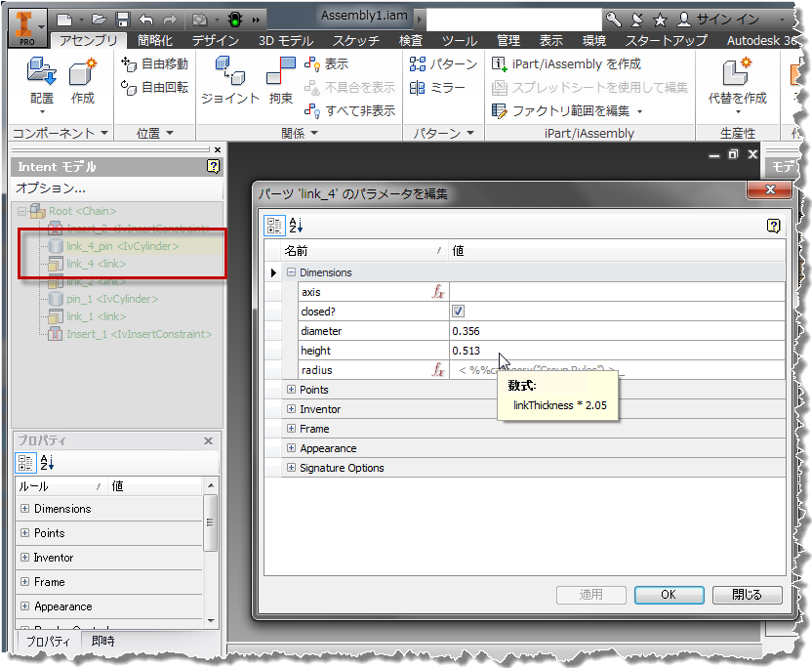Click ファクトリ範囲を編集 tool
The height and width of the screenshot is (668, 812).
point(566,110)
